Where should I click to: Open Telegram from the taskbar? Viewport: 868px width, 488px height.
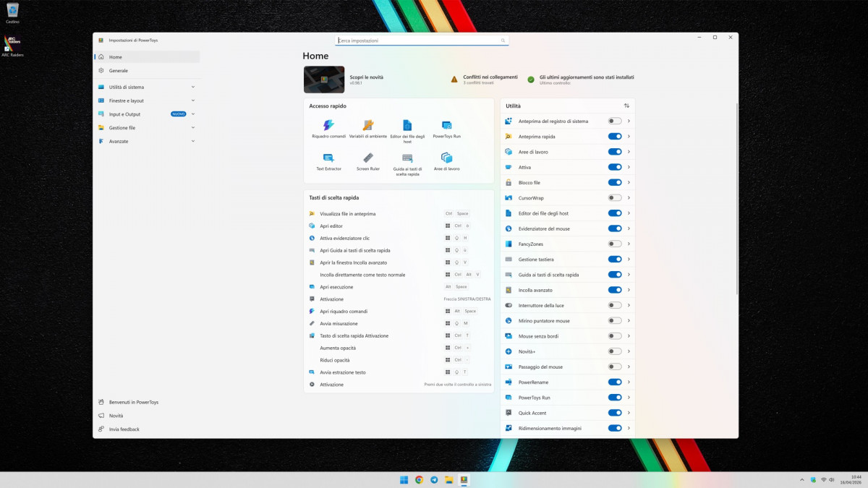tap(434, 479)
